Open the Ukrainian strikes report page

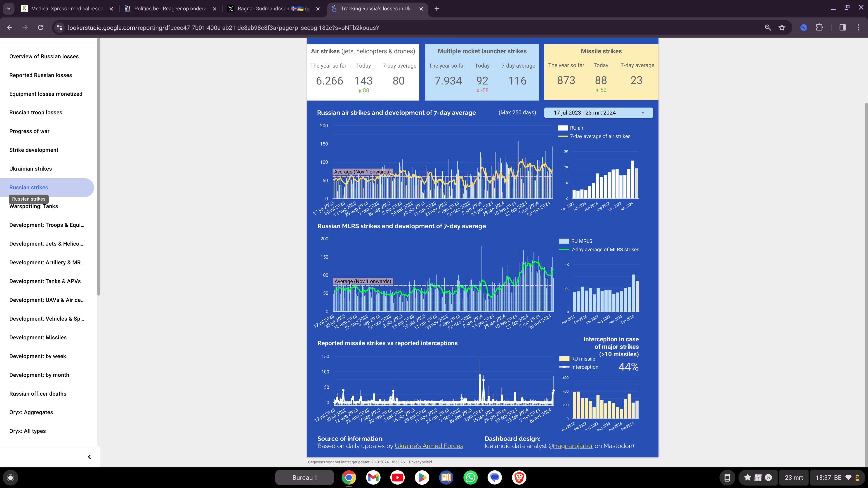click(x=31, y=169)
